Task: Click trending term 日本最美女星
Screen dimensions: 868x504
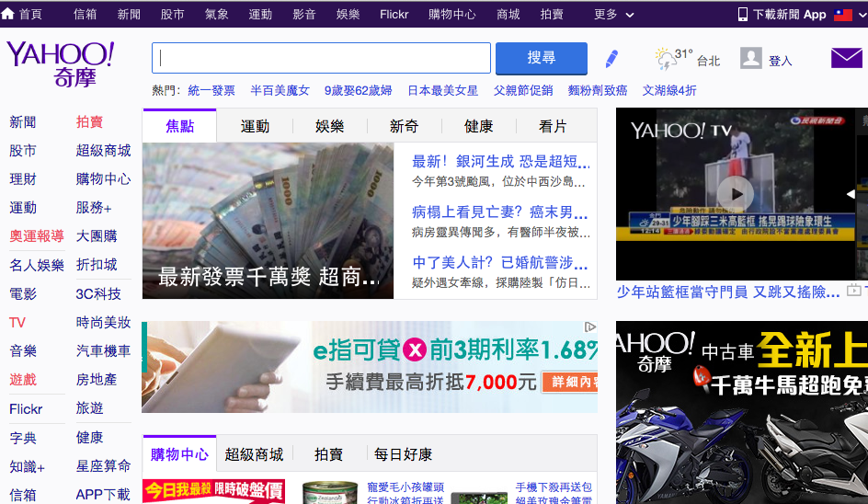Action: coord(443,90)
